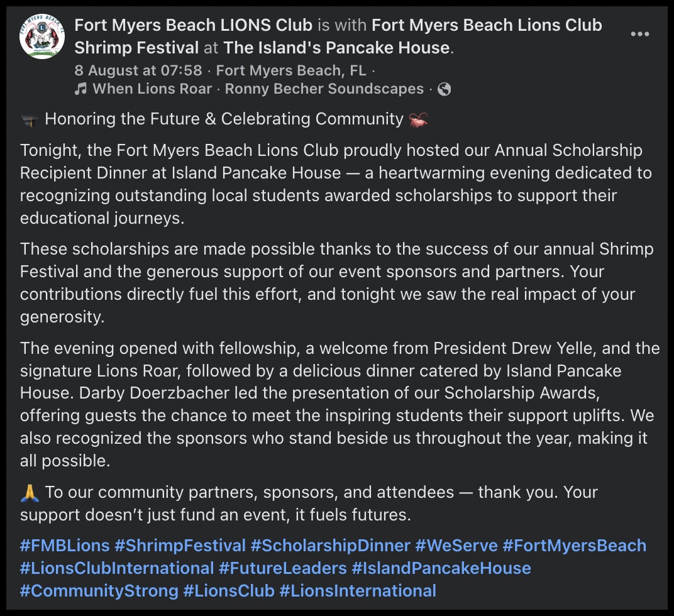Click the 8 August at 07:58 timestamp

pos(138,70)
